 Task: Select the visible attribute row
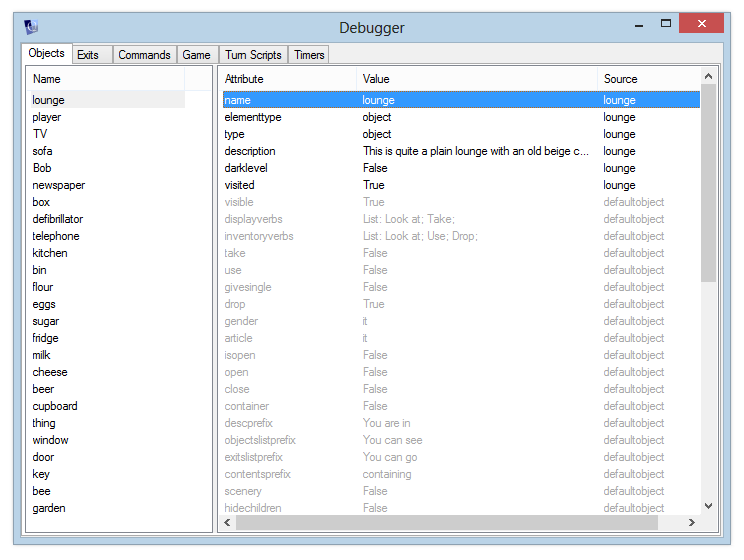pos(461,203)
